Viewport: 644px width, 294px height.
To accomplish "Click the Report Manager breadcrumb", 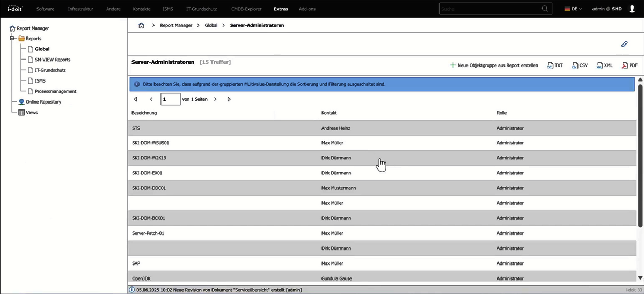I will pos(176,25).
